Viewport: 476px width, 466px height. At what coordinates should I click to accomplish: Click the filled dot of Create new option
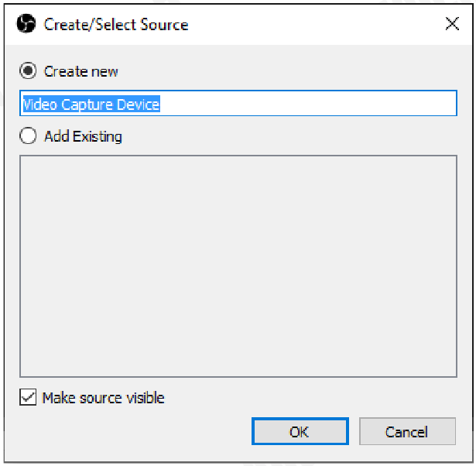click(x=28, y=70)
